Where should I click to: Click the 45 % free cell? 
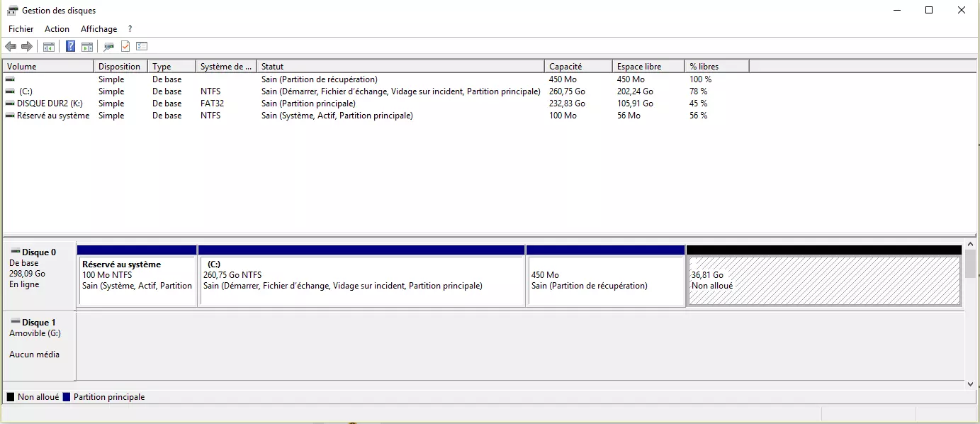[698, 104]
